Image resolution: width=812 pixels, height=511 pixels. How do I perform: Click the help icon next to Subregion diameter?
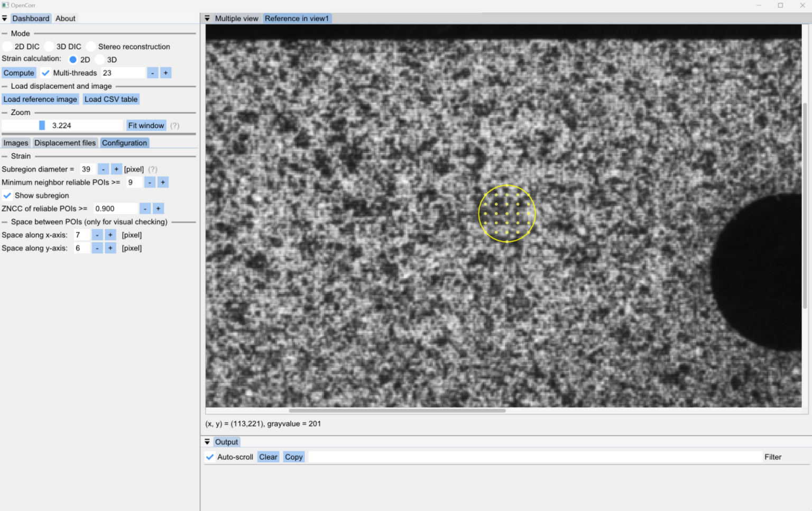pyautogui.click(x=152, y=169)
